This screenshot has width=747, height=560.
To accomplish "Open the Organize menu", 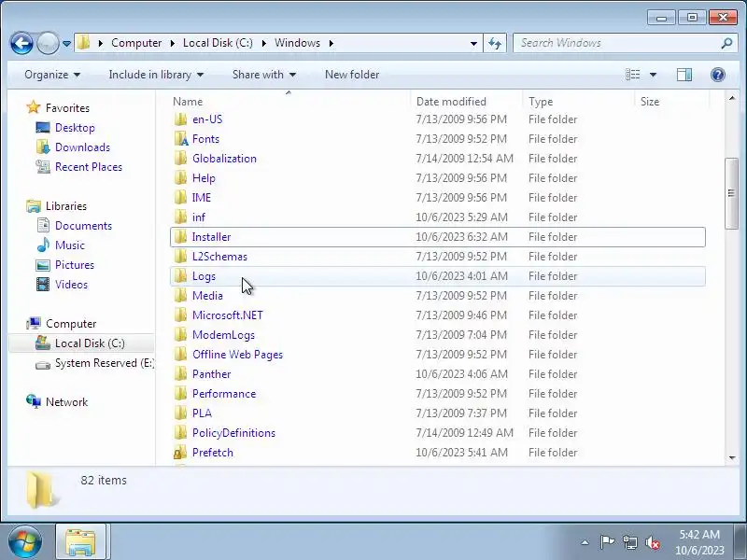I will (x=52, y=75).
